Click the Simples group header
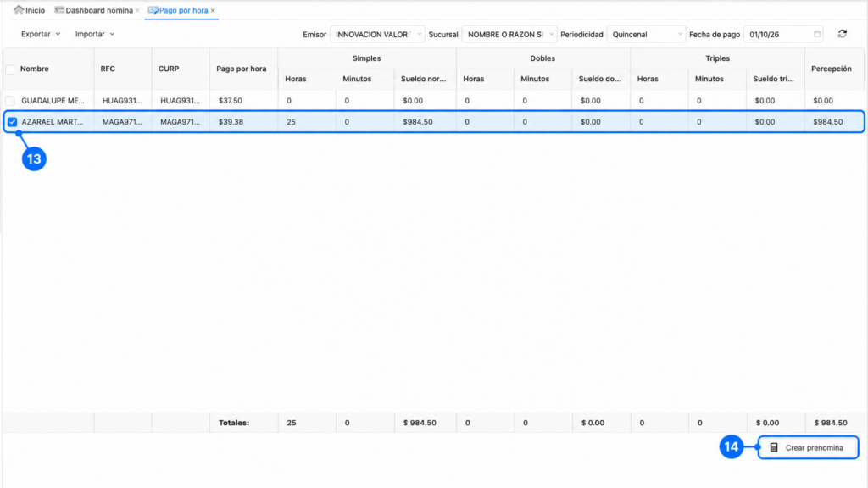The image size is (868, 488). pos(366,58)
